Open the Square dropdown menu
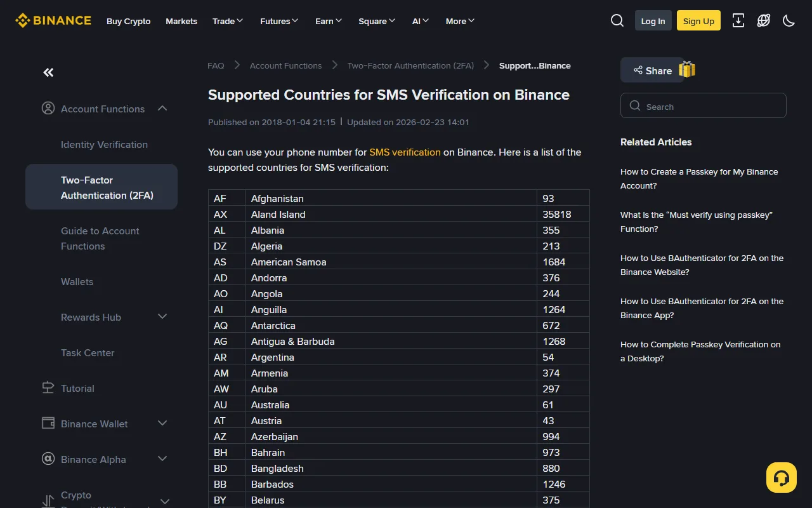 377,21
